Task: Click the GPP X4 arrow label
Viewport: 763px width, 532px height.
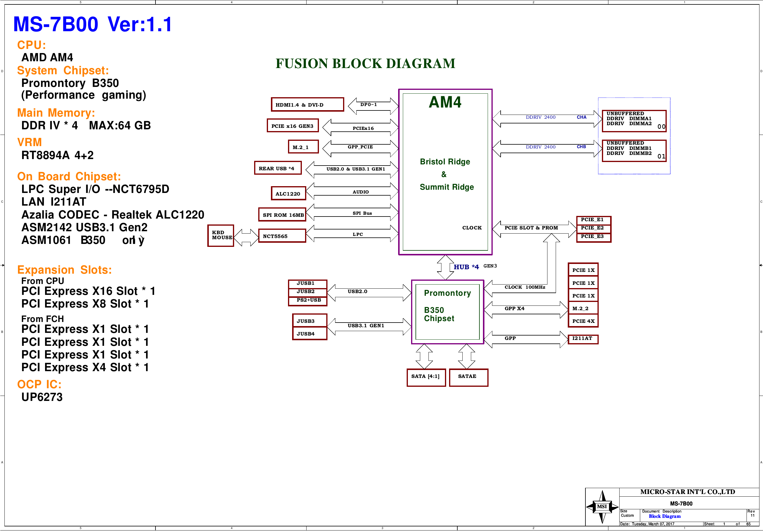Action: coord(514,308)
